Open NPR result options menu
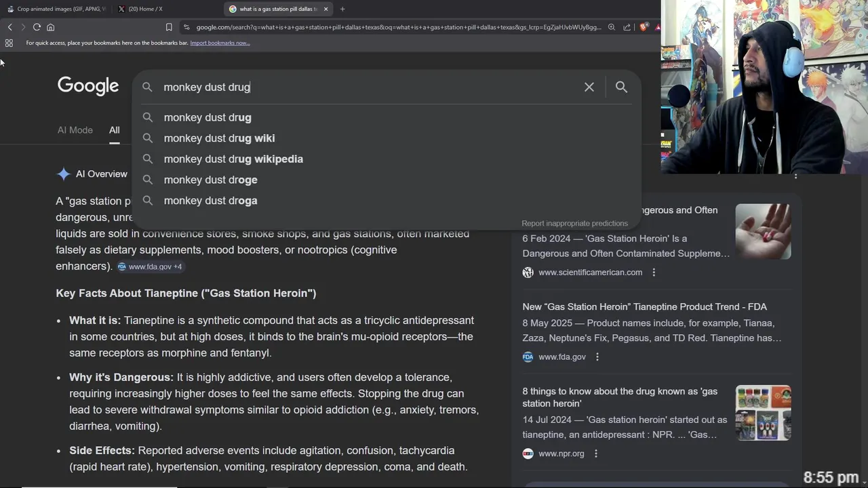Image resolution: width=868 pixels, height=488 pixels. pyautogui.click(x=596, y=453)
